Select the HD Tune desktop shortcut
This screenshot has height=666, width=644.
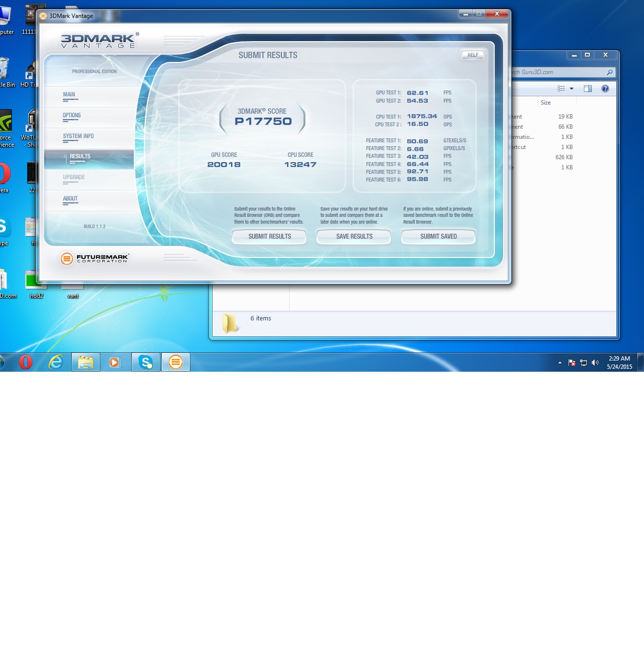click(30, 73)
